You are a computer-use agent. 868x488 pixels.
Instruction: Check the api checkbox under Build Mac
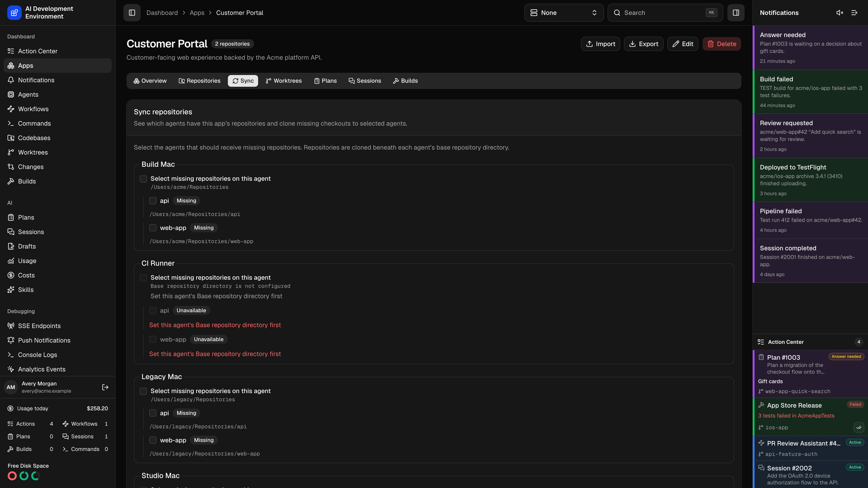153,201
